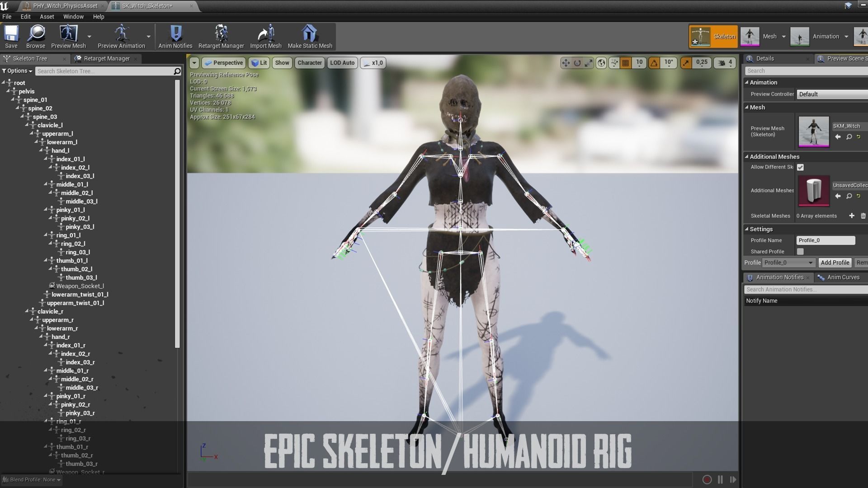The width and height of the screenshot is (868, 488).
Task: Open the Asset menu
Action: coord(47,17)
